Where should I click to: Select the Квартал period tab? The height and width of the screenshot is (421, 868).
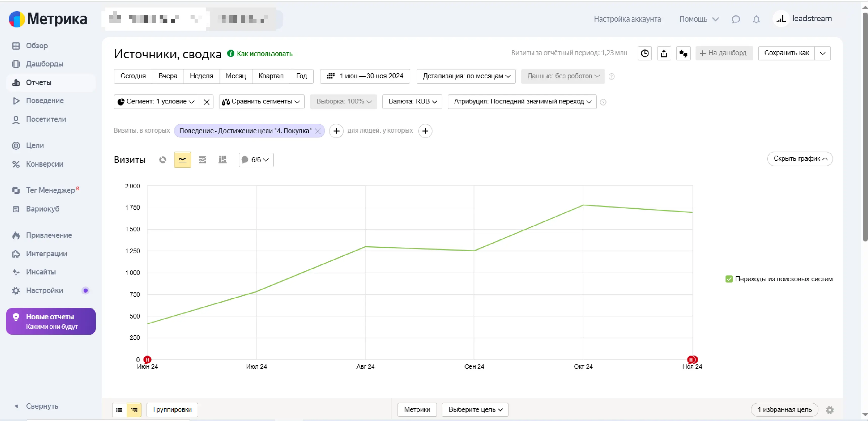[271, 76]
